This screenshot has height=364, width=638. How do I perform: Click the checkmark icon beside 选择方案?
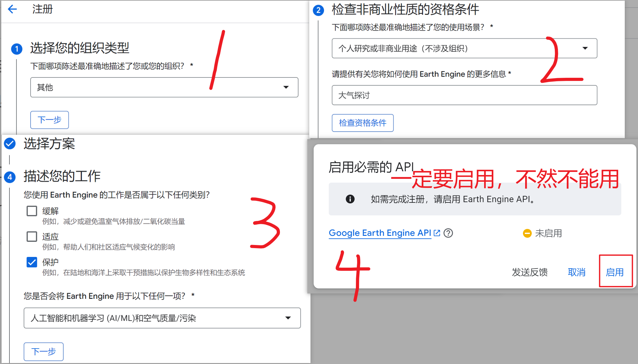pyautogui.click(x=10, y=144)
